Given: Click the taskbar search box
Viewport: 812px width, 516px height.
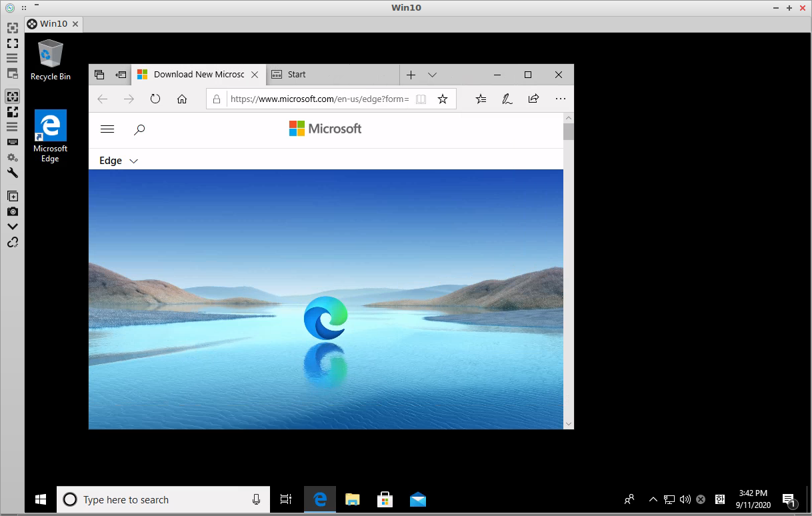Looking at the screenshot, I should pos(163,499).
